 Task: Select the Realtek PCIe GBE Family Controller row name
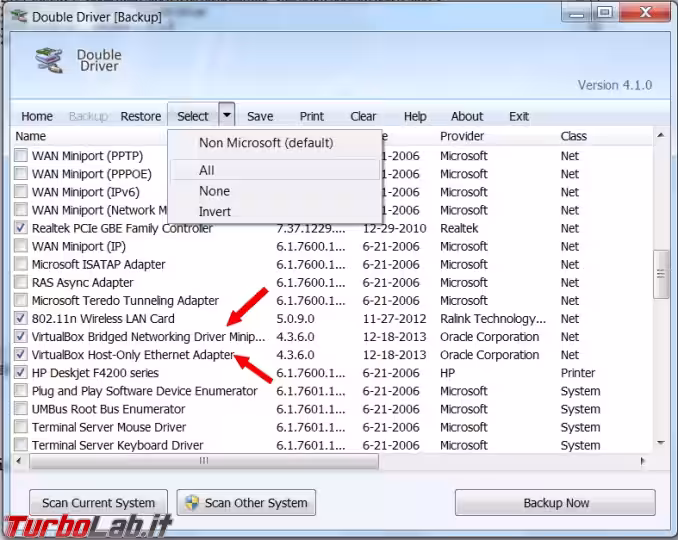[122, 228]
